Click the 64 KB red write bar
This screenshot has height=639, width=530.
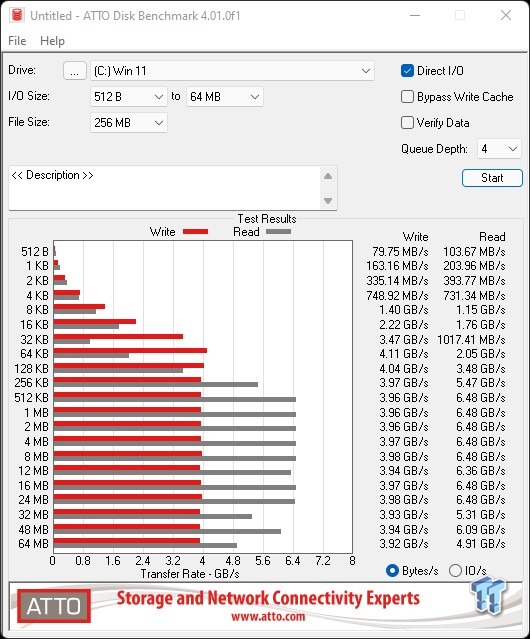tap(130, 350)
